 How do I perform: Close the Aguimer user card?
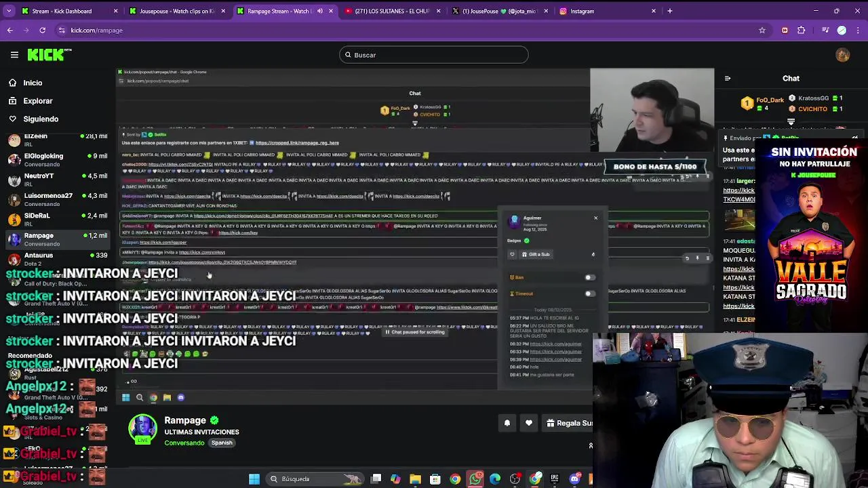coord(595,218)
